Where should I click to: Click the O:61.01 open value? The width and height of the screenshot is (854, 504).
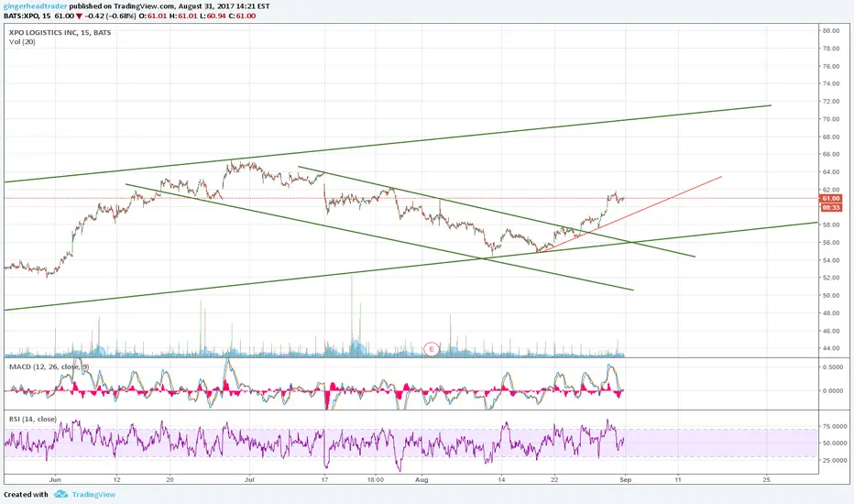(x=152, y=16)
